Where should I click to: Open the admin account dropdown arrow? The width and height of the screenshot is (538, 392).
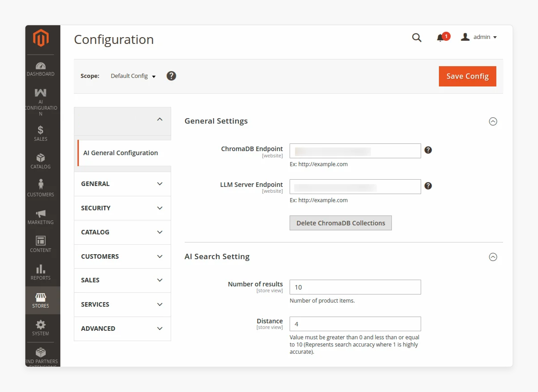495,38
